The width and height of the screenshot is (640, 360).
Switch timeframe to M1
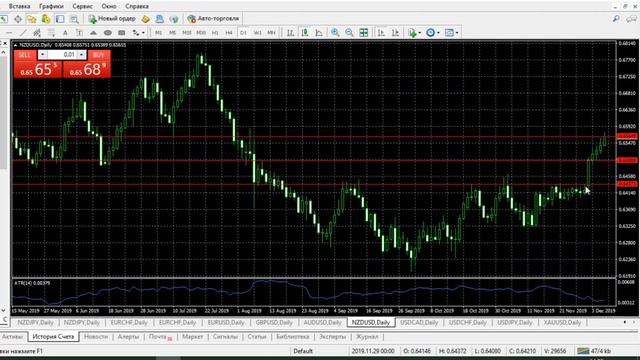pyautogui.click(x=158, y=33)
